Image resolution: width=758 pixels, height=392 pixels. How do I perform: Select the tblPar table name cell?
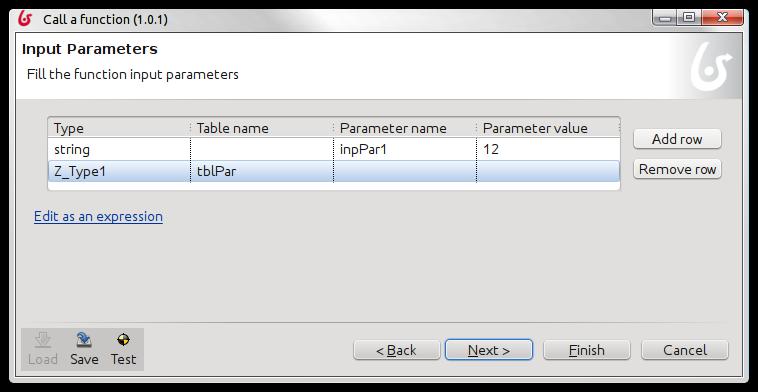coord(262,171)
